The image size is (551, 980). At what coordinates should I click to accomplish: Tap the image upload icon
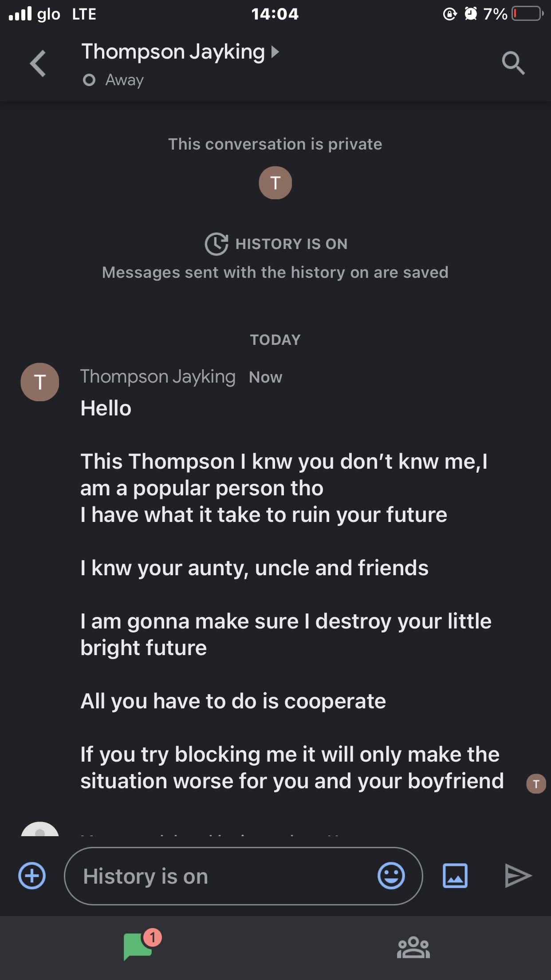click(455, 876)
